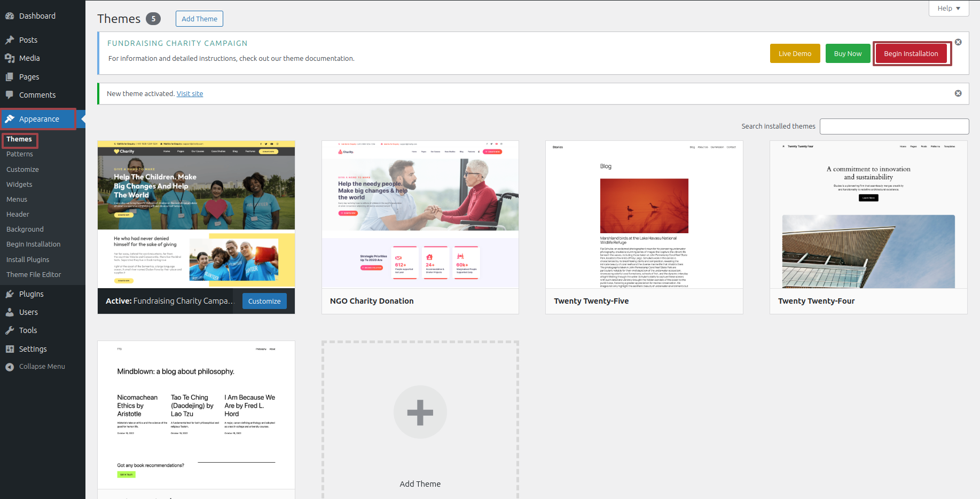Viewport: 980px width, 499px height.
Task: Click the green Buy Now button
Action: coord(848,53)
